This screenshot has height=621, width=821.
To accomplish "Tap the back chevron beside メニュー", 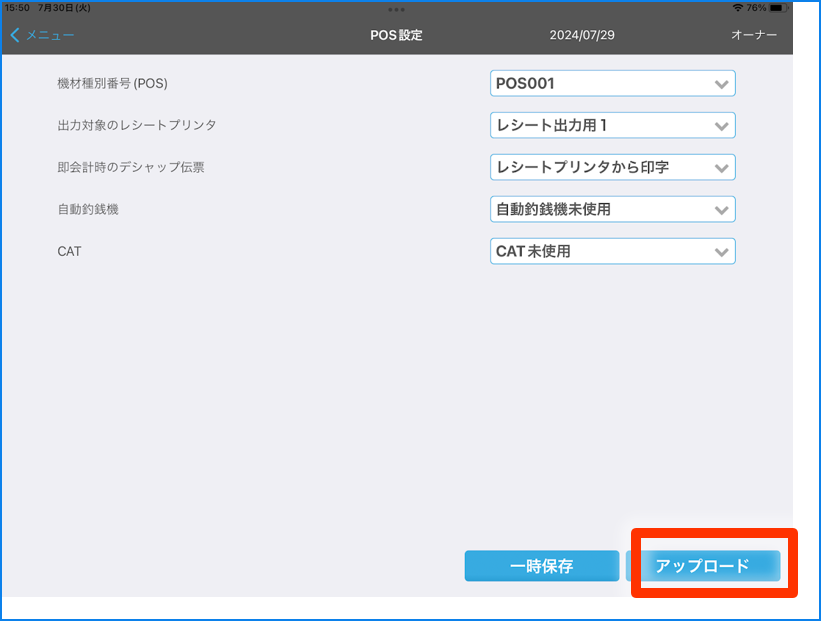I will coord(15,35).
